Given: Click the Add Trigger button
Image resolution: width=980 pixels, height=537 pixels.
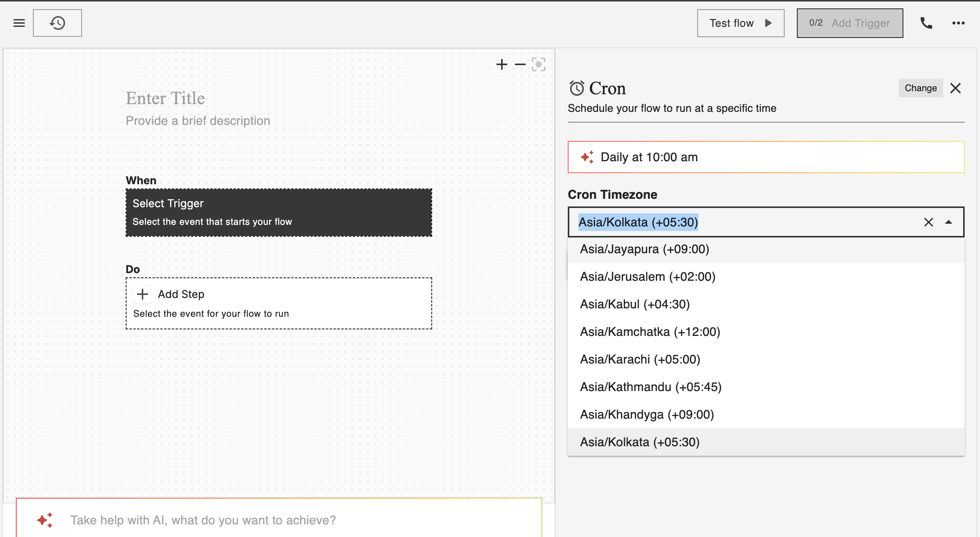Looking at the screenshot, I should point(850,23).
